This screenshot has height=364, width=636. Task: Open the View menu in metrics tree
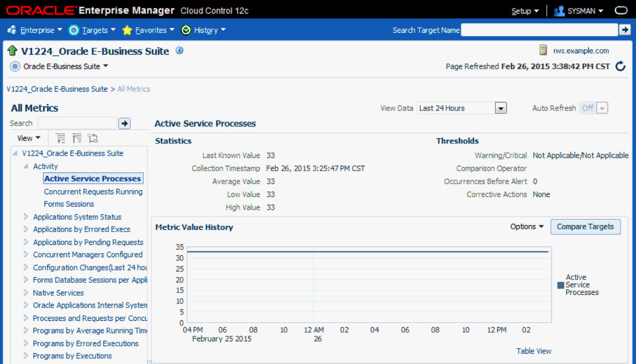[29, 138]
